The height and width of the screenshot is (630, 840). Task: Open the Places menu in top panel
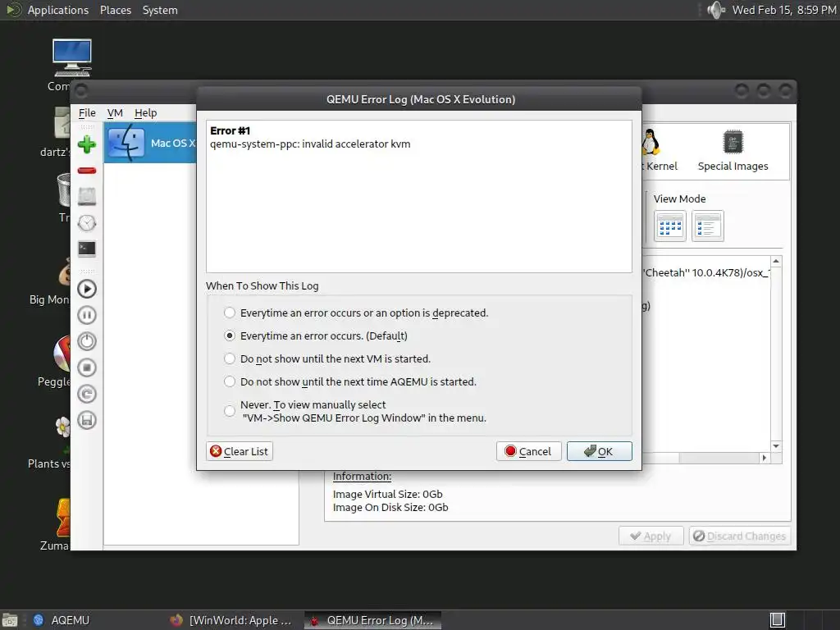pos(115,10)
